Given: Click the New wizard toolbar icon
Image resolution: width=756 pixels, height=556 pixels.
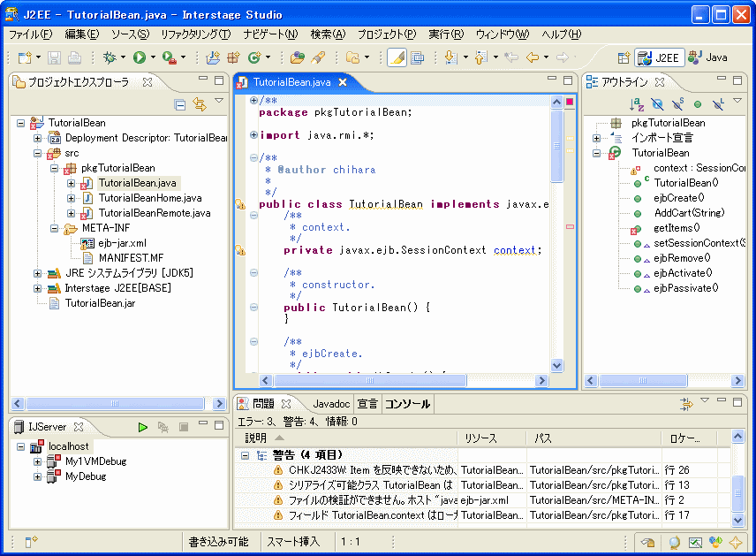Looking at the screenshot, I should tap(25, 58).
